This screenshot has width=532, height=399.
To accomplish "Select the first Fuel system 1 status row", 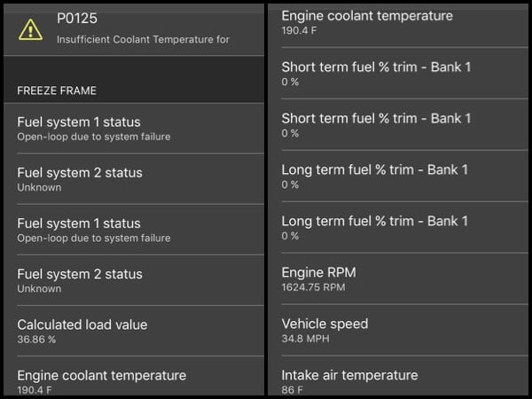I will [134, 129].
